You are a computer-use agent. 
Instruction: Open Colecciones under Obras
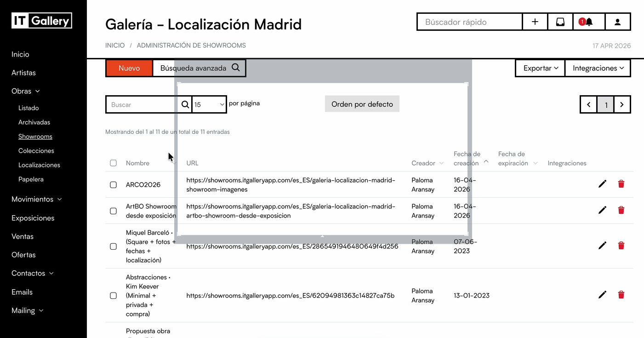pyautogui.click(x=36, y=151)
